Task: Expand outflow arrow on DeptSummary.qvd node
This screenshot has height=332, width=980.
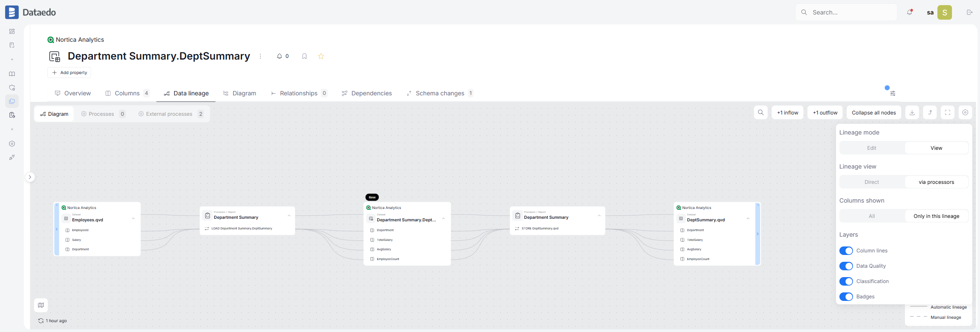Action: pos(758,234)
